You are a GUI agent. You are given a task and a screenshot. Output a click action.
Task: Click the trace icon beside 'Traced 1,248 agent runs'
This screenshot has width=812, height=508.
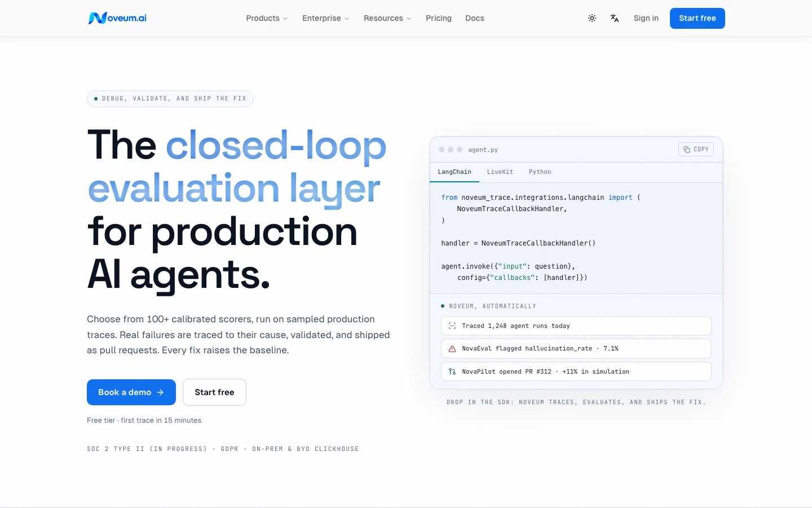tap(452, 326)
